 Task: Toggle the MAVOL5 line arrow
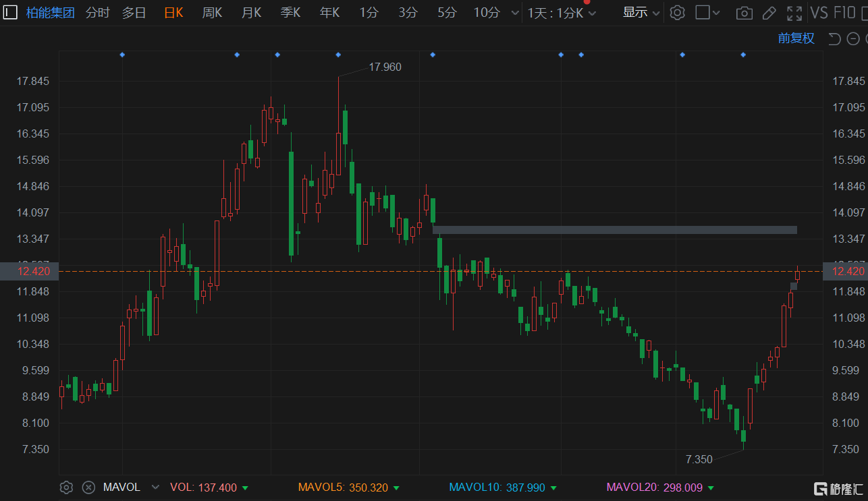[396, 488]
